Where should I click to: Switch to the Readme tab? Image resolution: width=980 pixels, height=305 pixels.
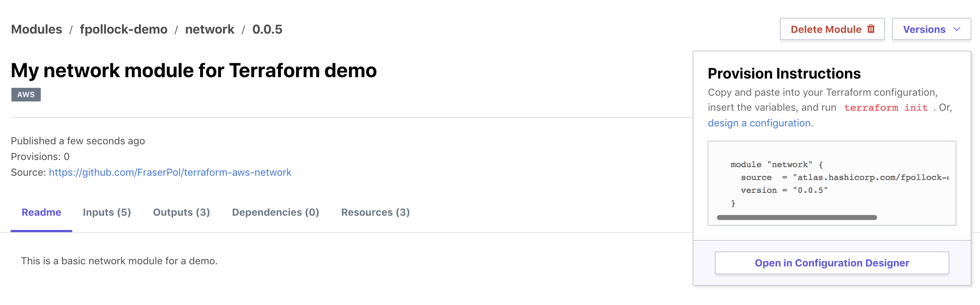41,212
